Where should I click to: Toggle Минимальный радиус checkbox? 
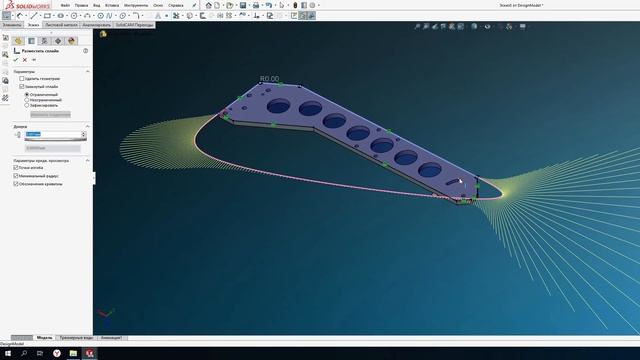pos(16,176)
